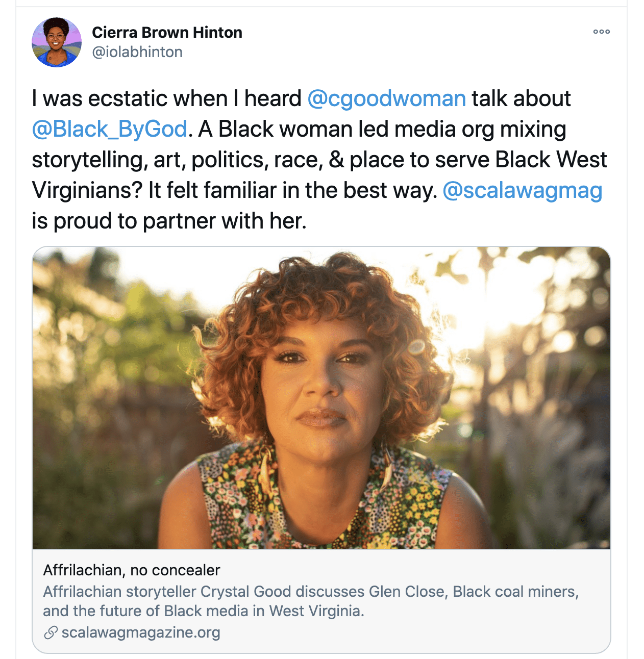644x659 pixels.
Task: Click the card line mentioning Glen Close
Action: (311, 592)
